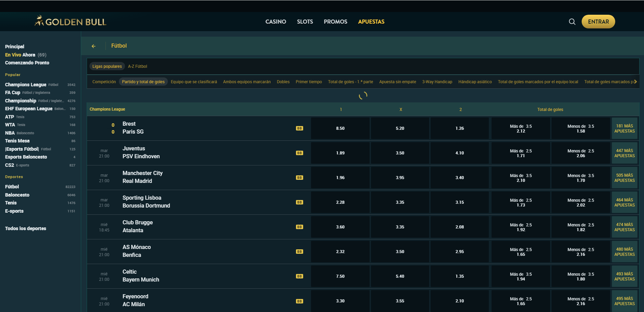
Task: Click BB badge for Juventus vs PSV Eindhoven
Action: tap(299, 153)
